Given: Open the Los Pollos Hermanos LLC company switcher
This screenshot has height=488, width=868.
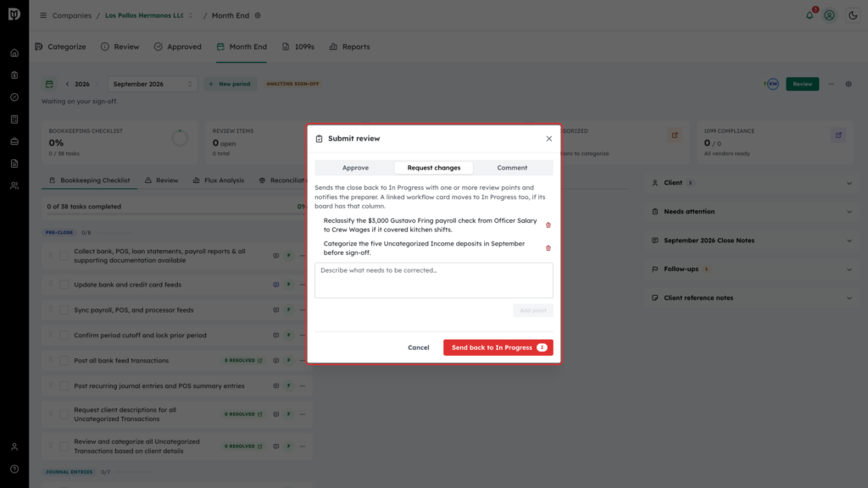Looking at the screenshot, I should tap(149, 15).
